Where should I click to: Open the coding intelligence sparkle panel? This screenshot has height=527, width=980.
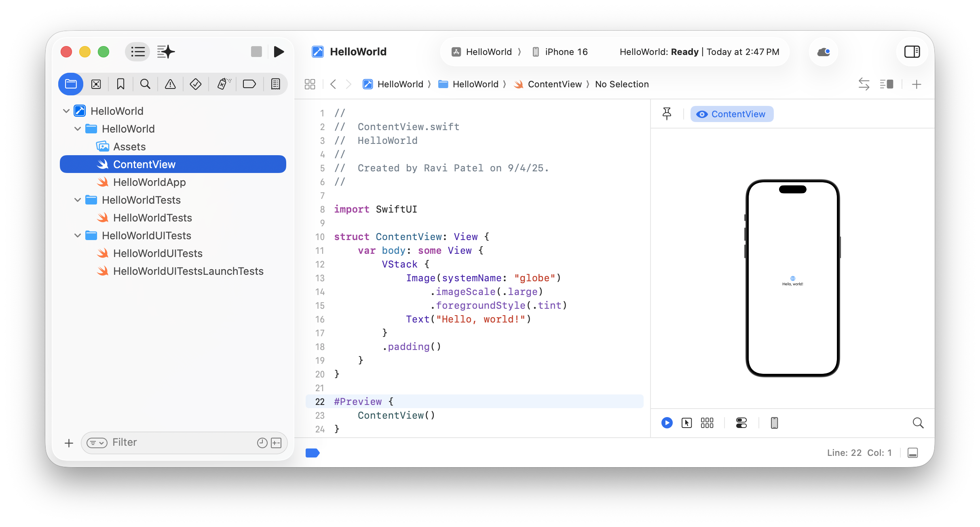pyautogui.click(x=166, y=52)
